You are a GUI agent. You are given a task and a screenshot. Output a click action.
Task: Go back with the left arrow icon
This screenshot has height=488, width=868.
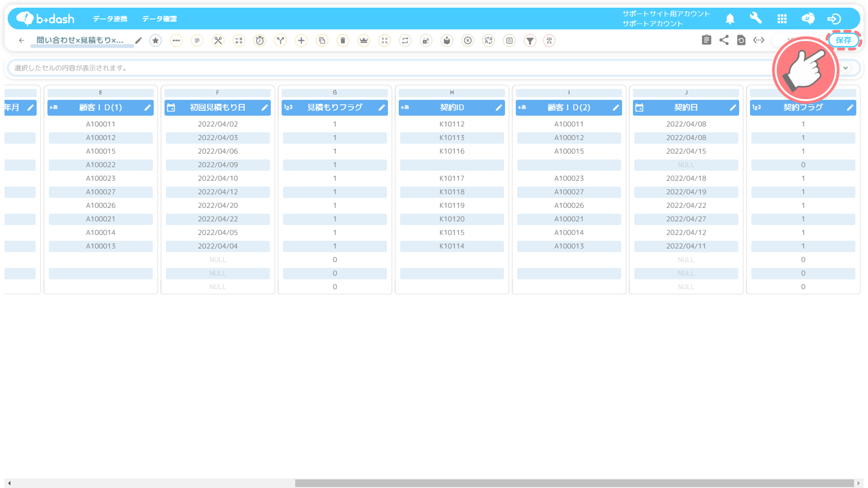(21, 41)
